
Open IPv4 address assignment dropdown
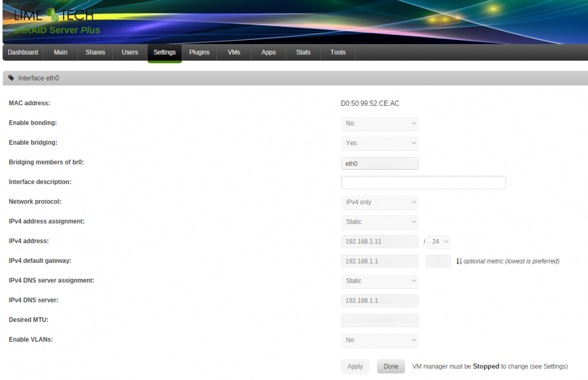pos(379,222)
